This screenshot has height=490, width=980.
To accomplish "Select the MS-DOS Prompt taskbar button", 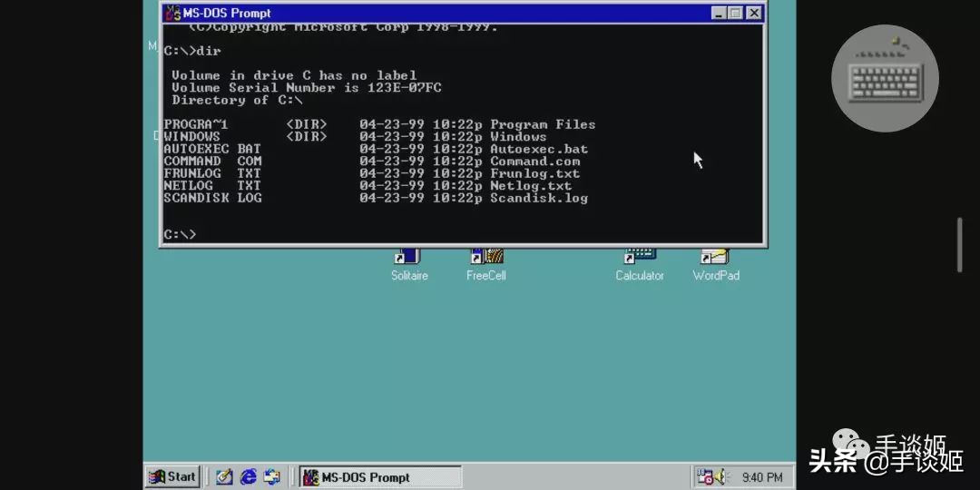I will [x=380, y=477].
